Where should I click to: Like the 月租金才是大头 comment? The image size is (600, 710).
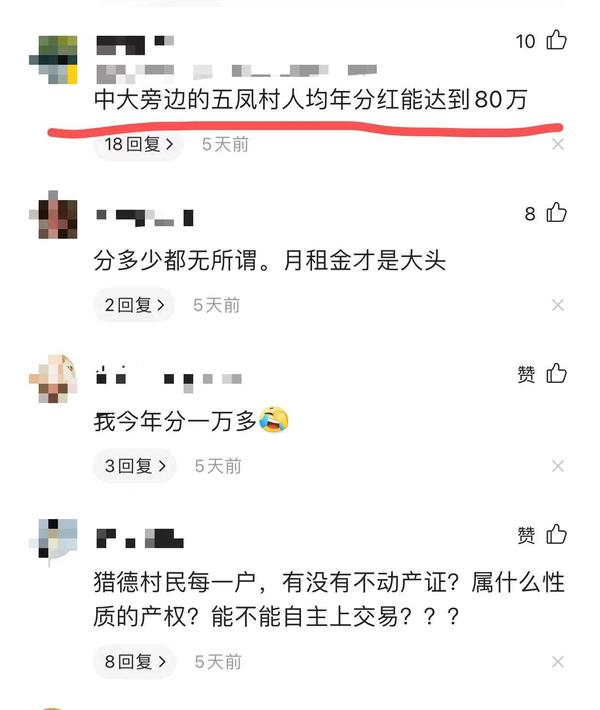point(557,212)
